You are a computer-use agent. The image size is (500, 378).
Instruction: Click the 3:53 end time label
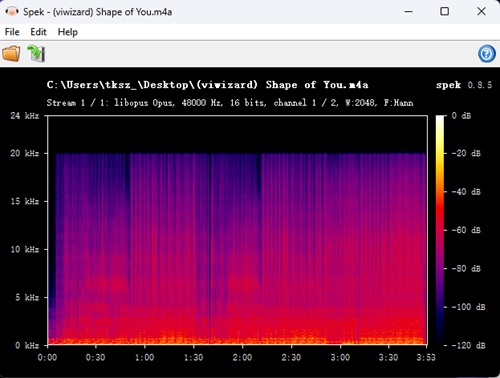426,358
